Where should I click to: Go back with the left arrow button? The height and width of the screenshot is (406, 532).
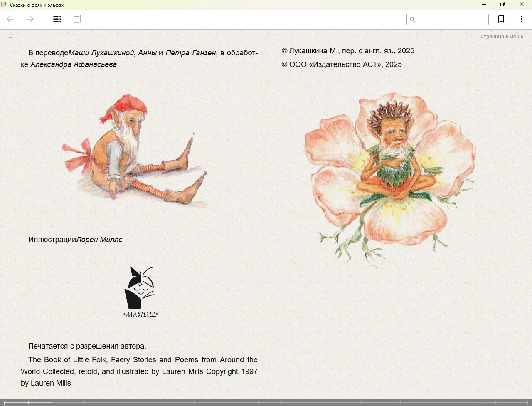[10, 19]
